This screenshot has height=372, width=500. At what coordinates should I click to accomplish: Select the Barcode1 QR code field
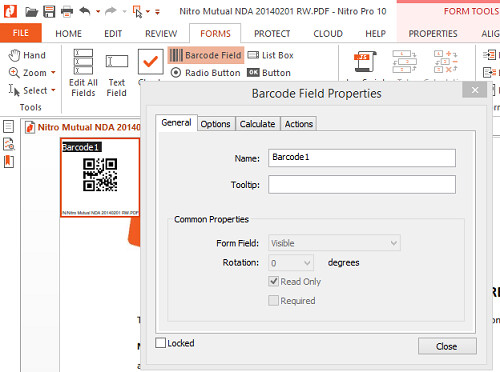pyautogui.click(x=100, y=177)
